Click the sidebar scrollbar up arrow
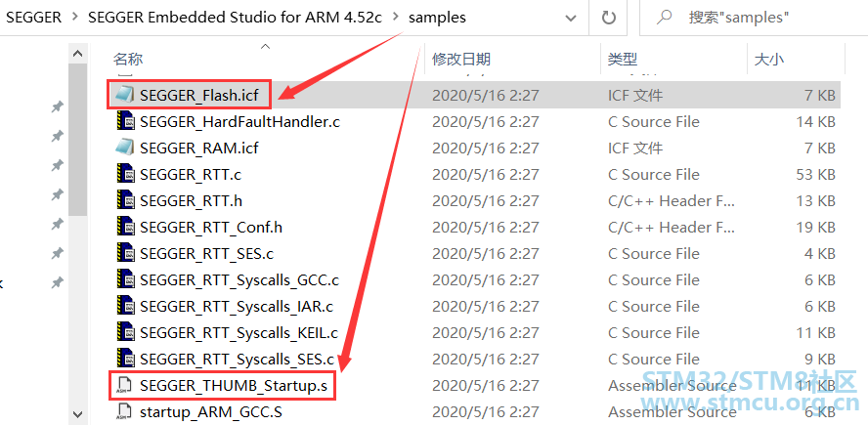Screen dimensions: 868x425 [77, 55]
